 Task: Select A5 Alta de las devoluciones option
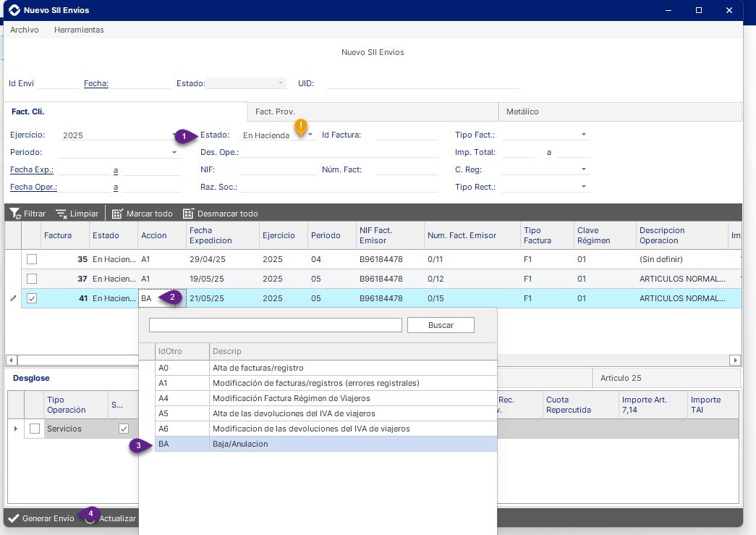pos(326,413)
